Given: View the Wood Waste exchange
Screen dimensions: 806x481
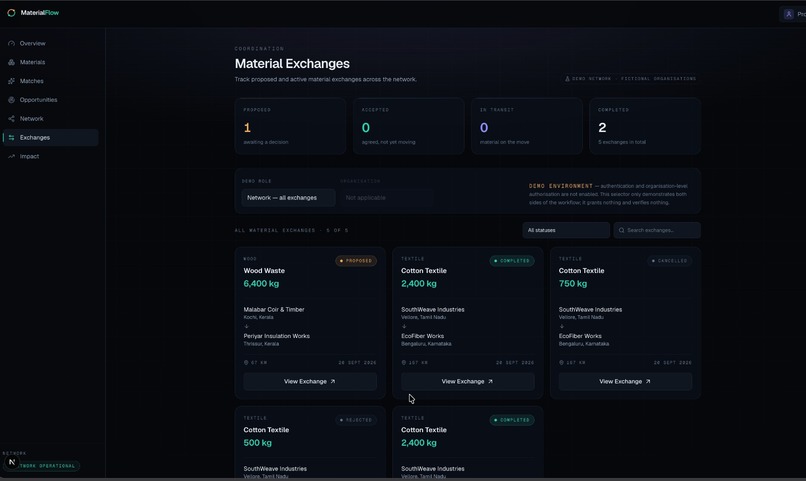Looking at the screenshot, I should point(310,381).
